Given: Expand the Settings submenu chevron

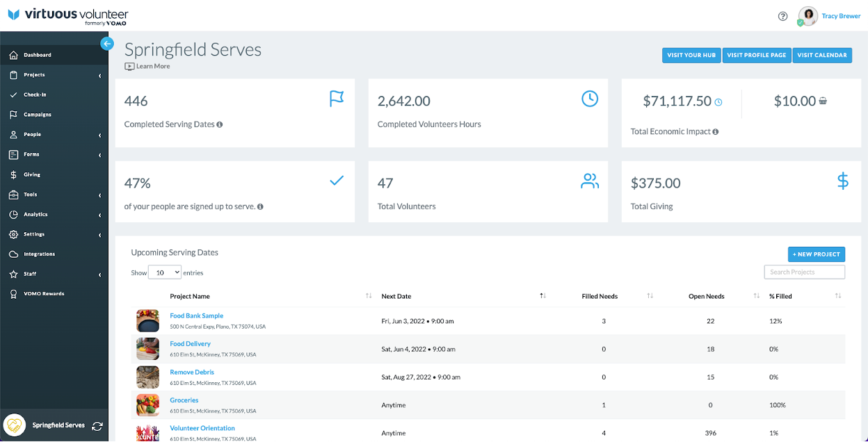Looking at the screenshot, I should [99, 234].
